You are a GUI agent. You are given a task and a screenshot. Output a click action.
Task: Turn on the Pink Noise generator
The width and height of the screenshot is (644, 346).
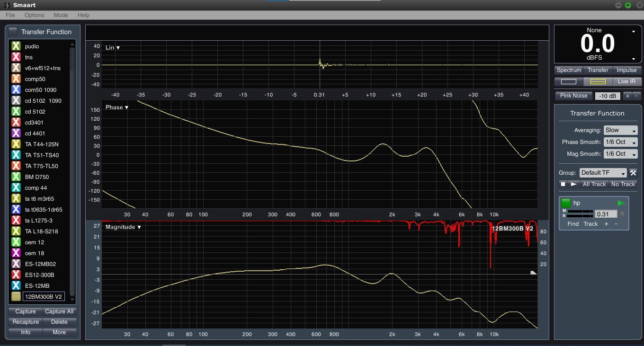click(x=573, y=96)
